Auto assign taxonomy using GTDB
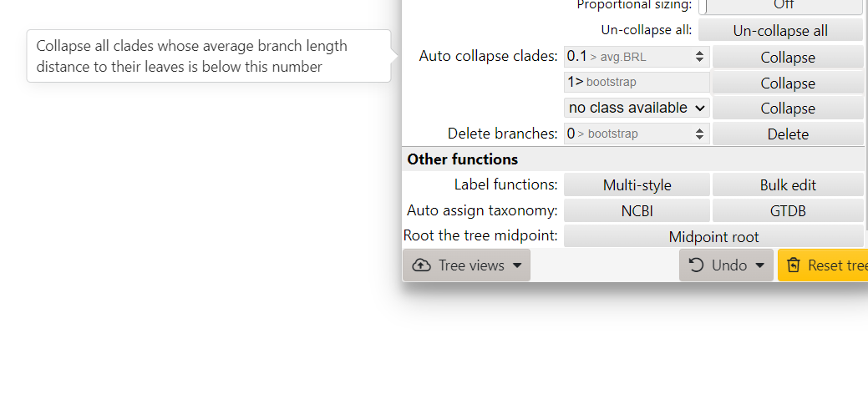 [x=787, y=210]
